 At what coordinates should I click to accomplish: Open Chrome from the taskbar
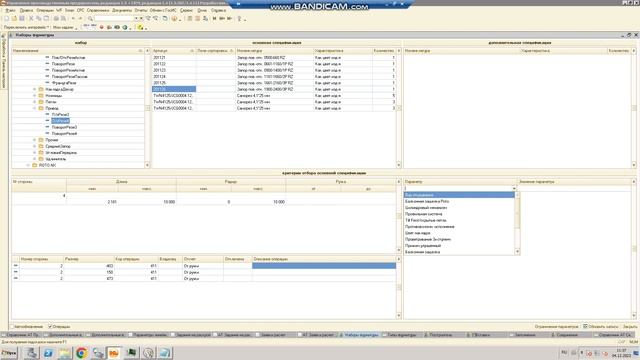[82, 353]
